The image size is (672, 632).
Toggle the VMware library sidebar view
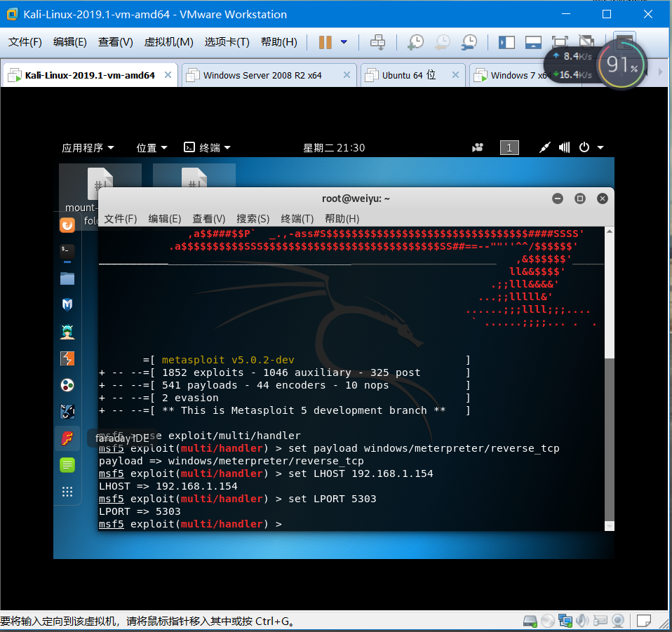click(506, 42)
